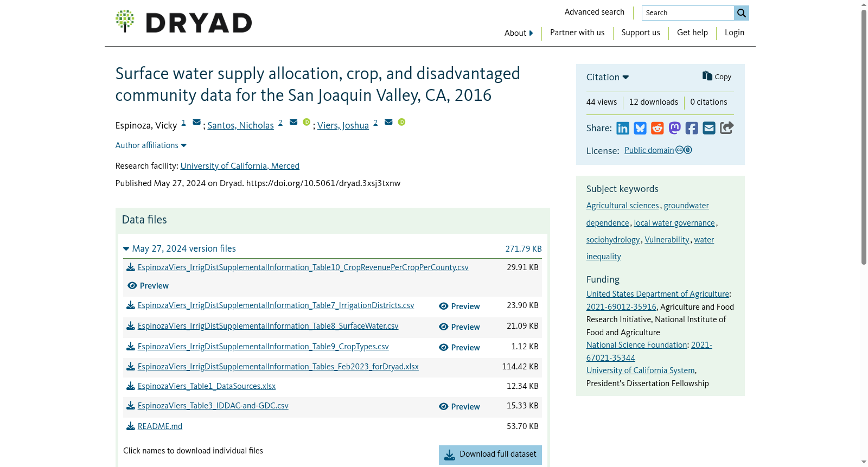868x467 pixels.
Task: Collapse May 27, 2024 version files
Action: click(x=180, y=248)
